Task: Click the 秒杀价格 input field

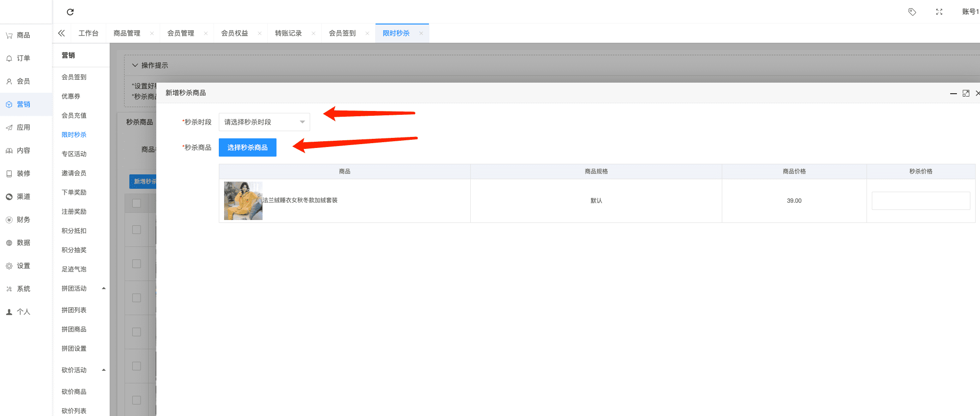Action: click(x=920, y=201)
